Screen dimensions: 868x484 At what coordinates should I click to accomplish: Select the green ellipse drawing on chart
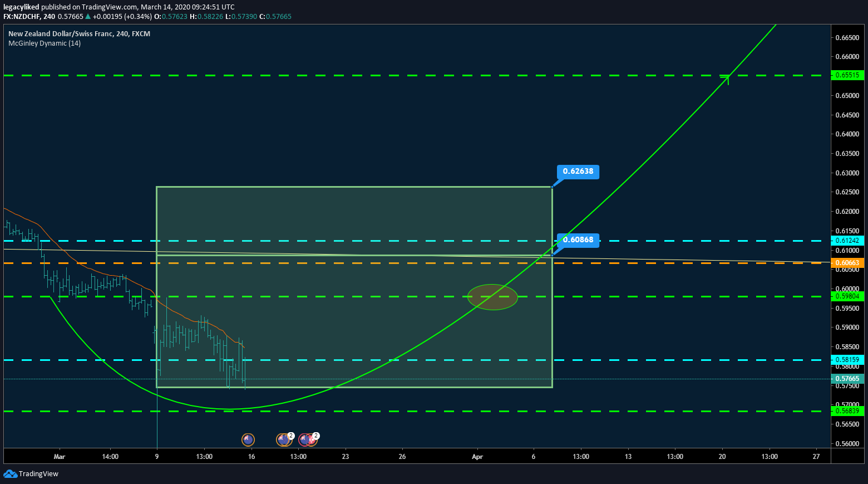click(492, 297)
